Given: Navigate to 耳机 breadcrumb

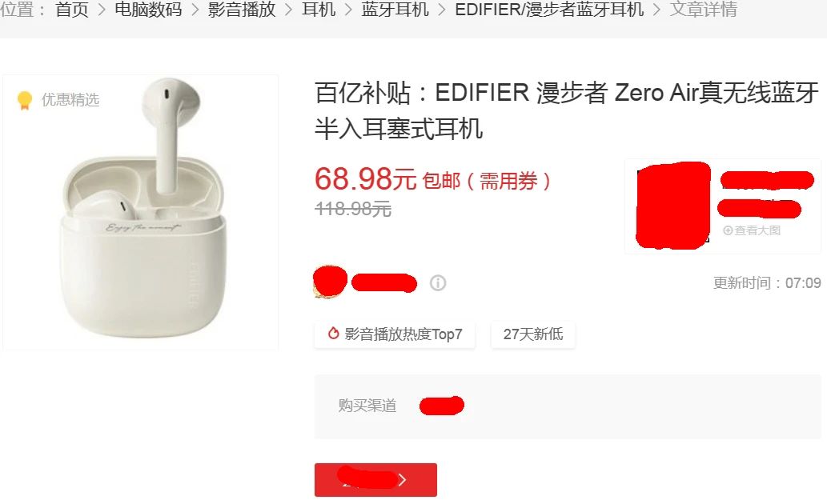Looking at the screenshot, I should [x=319, y=9].
